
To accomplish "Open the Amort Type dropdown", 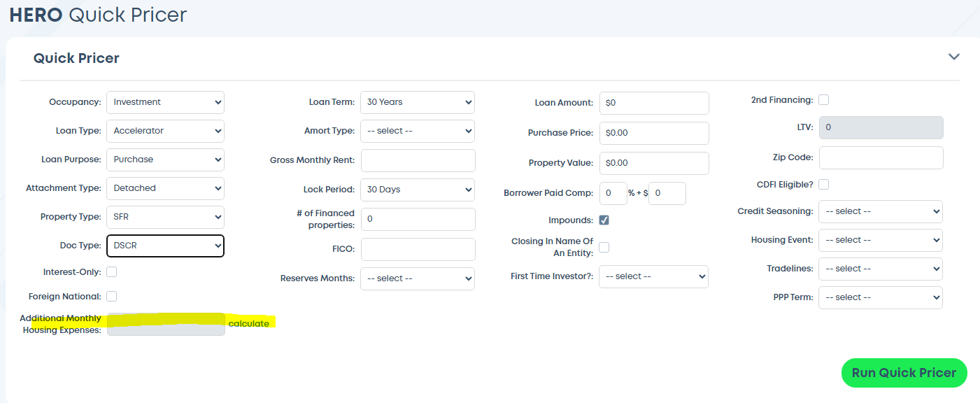I will 418,131.
